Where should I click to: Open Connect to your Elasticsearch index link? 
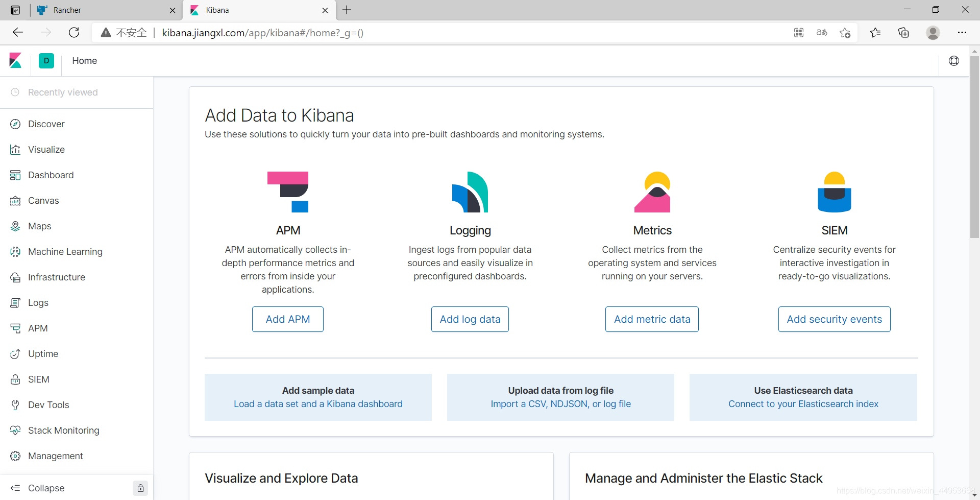tap(803, 404)
